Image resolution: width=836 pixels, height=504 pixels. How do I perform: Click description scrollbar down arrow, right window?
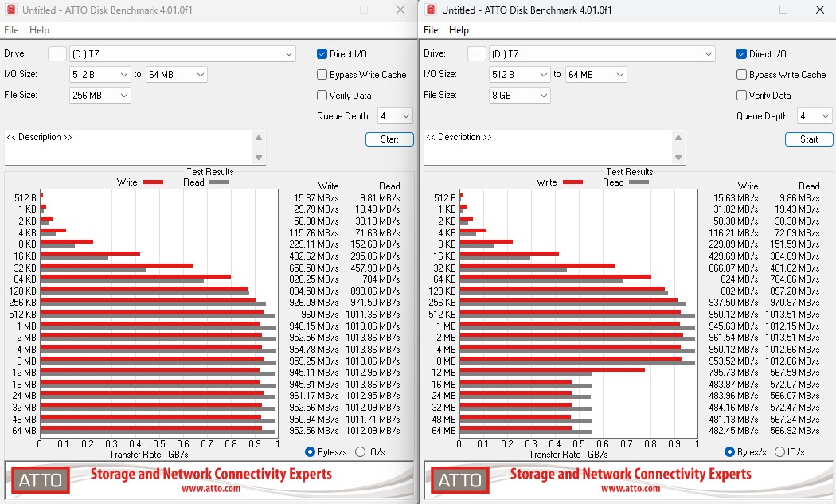coord(678,158)
